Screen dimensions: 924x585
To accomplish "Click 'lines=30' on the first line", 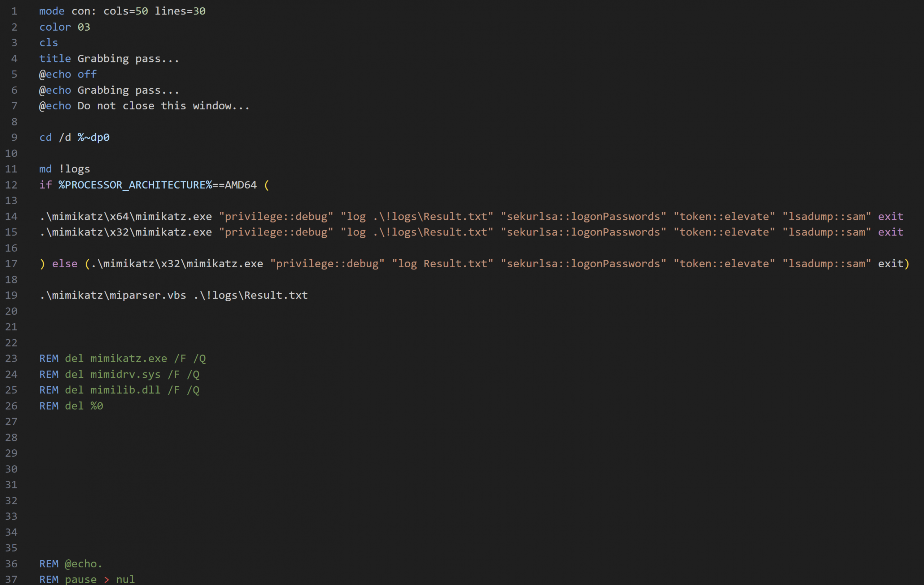I will point(180,11).
